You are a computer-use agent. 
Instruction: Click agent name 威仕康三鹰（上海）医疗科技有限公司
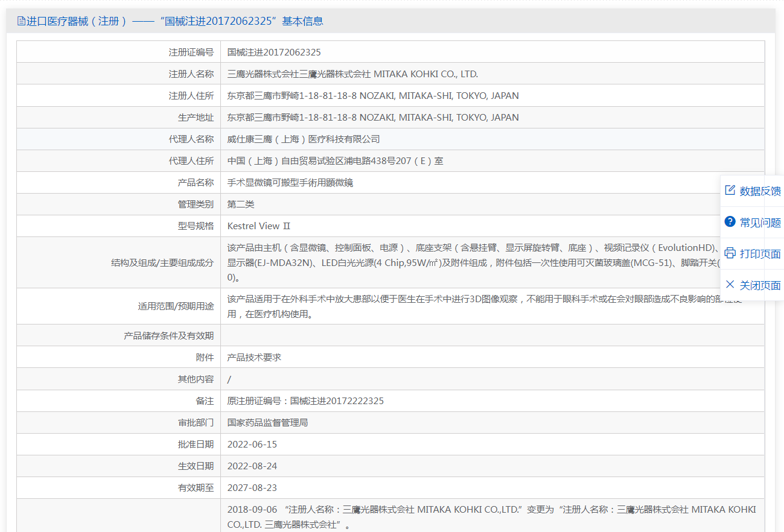coord(304,139)
